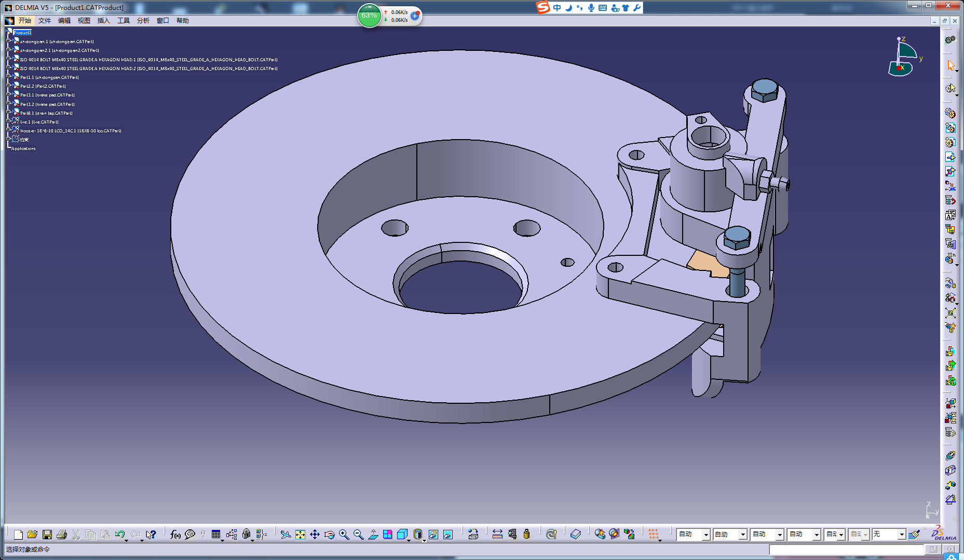
Task: Click the Measure Between ruler icon
Action: pyautogui.click(x=497, y=535)
